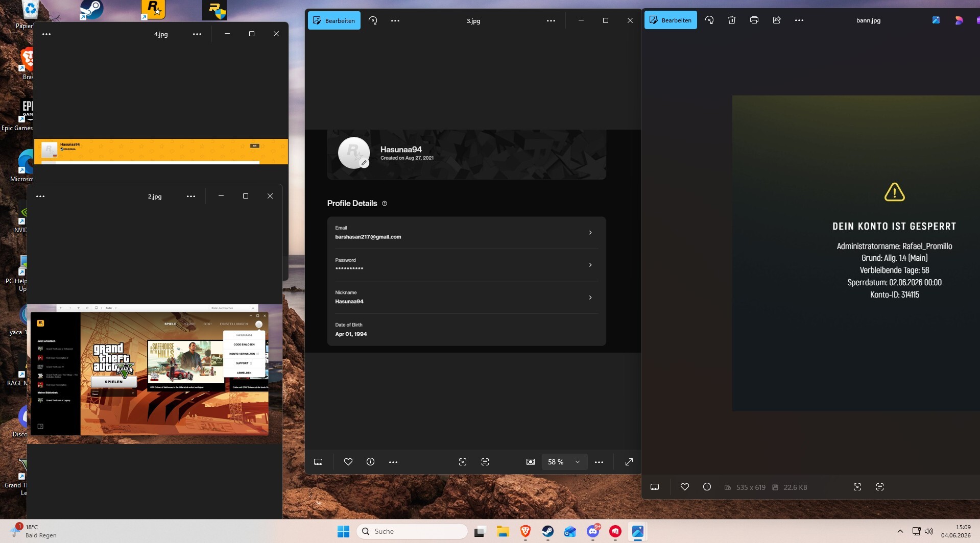Delete the bann.jpg image with the trash icon
980x543 pixels.
pos(732,20)
